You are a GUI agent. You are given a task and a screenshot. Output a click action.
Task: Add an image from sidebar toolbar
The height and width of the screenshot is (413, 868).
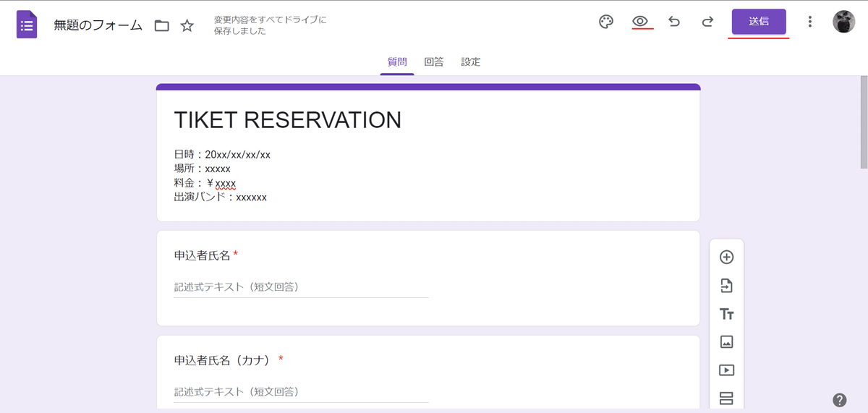727,341
